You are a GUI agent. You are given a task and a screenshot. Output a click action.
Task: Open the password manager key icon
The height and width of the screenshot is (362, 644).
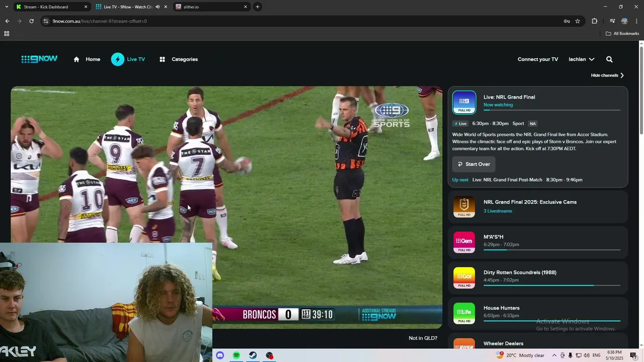click(567, 21)
